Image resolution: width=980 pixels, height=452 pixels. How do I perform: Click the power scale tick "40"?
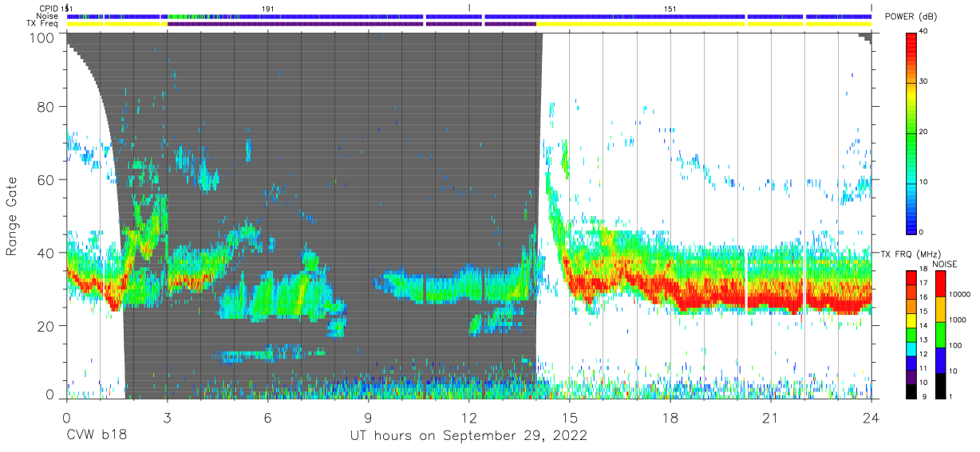pos(924,32)
